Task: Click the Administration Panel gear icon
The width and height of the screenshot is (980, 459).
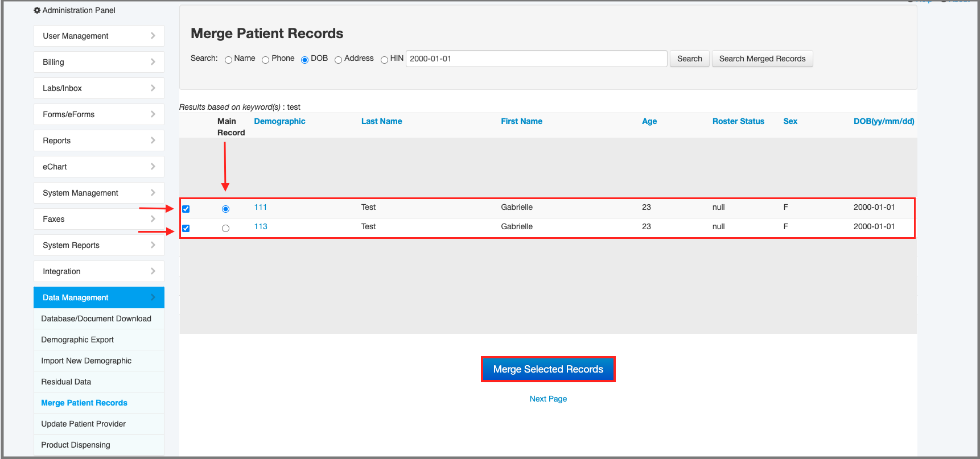Action: (37, 10)
